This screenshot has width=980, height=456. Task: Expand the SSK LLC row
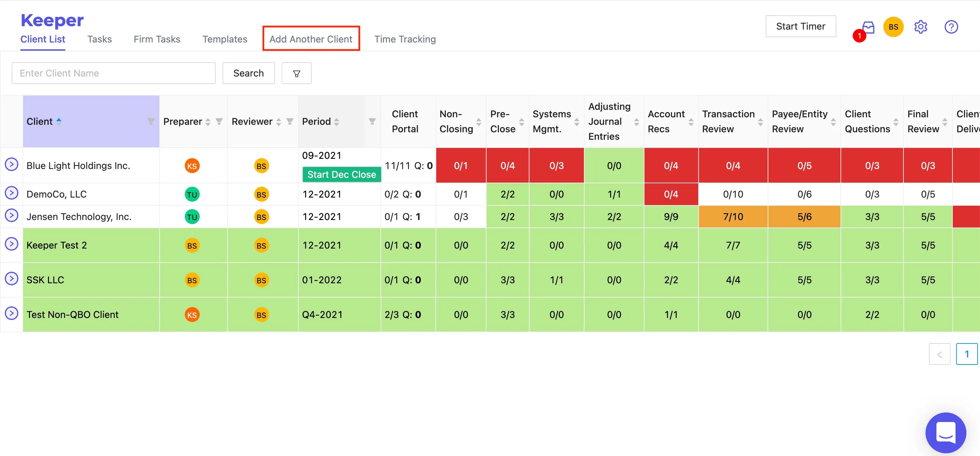(12, 278)
